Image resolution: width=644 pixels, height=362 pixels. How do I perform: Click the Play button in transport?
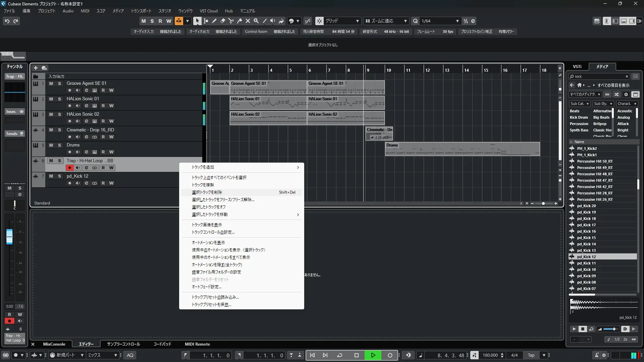tap(373, 355)
